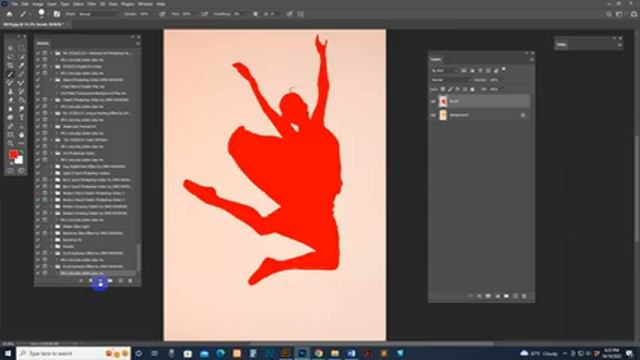640x360 pixels.
Task: Change screen mode from the toolbox
Action: (21, 171)
